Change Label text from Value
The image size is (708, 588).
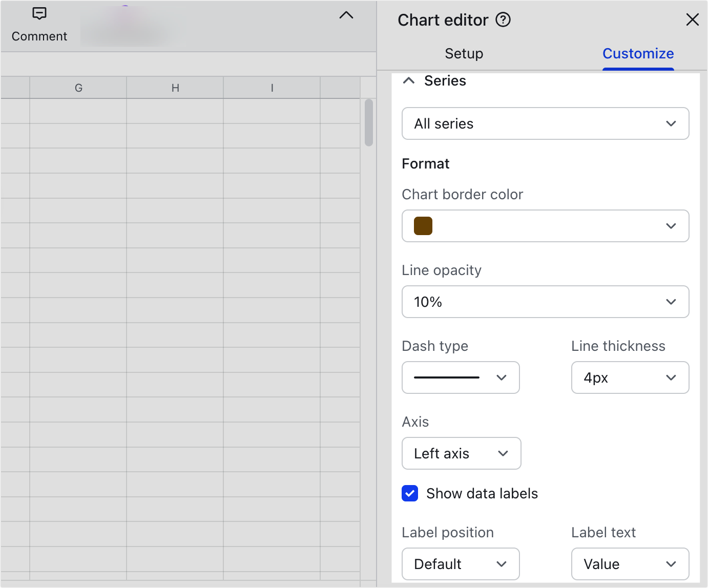tap(630, 564)
